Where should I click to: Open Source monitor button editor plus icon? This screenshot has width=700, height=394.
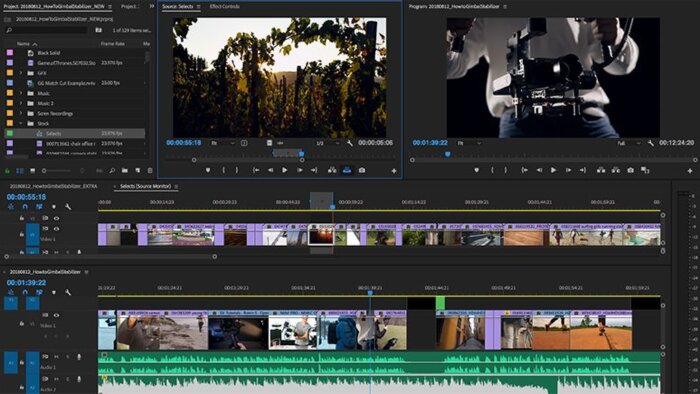coord(394,170)
